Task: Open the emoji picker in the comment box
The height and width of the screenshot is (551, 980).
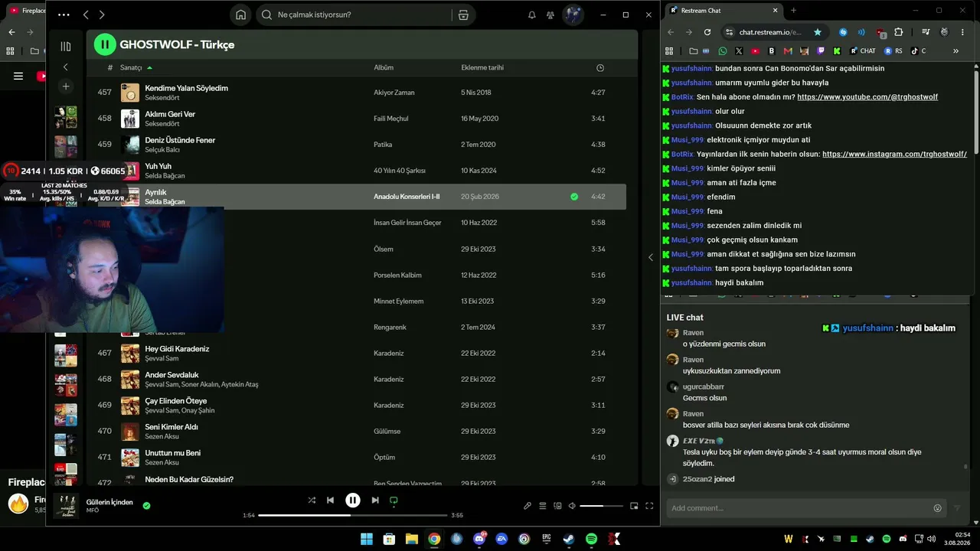Action: tap(937, 508)
